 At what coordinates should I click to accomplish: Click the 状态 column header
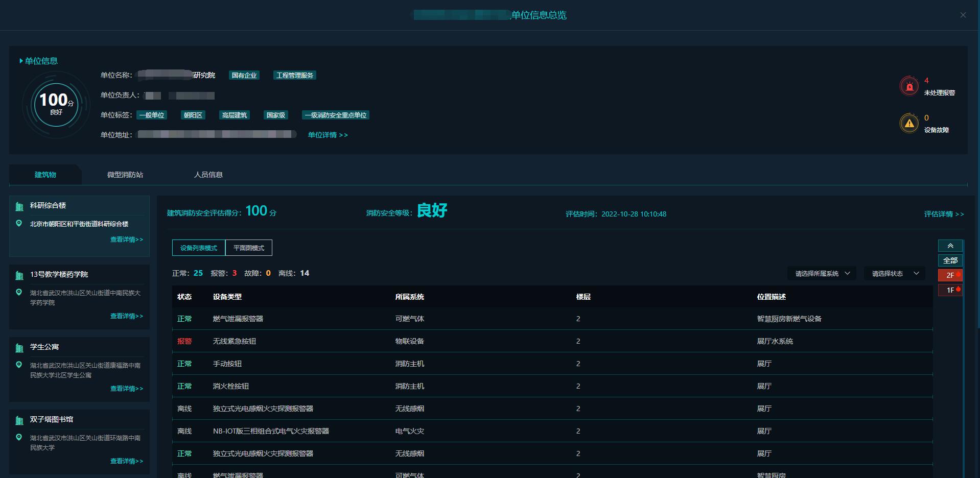pos(184,297)
